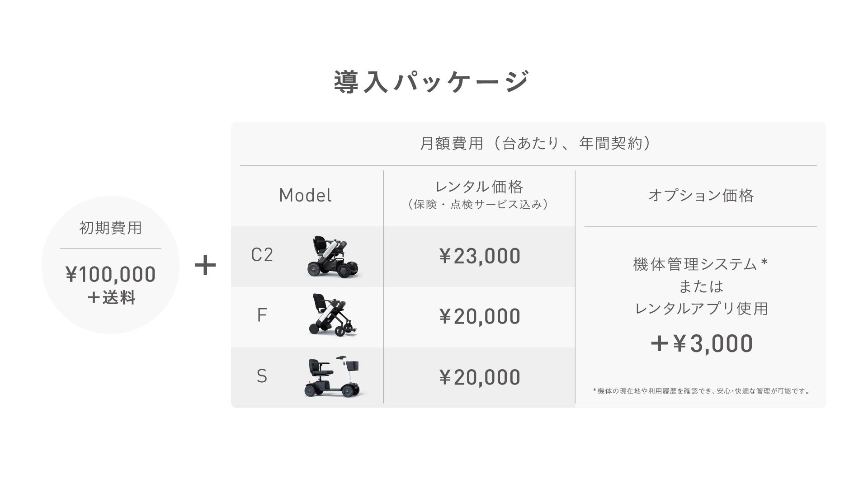This screenshot has width=868, height=488.
Task: Click the S model ¥20,000 price
Action: click(x=479, y=377)
